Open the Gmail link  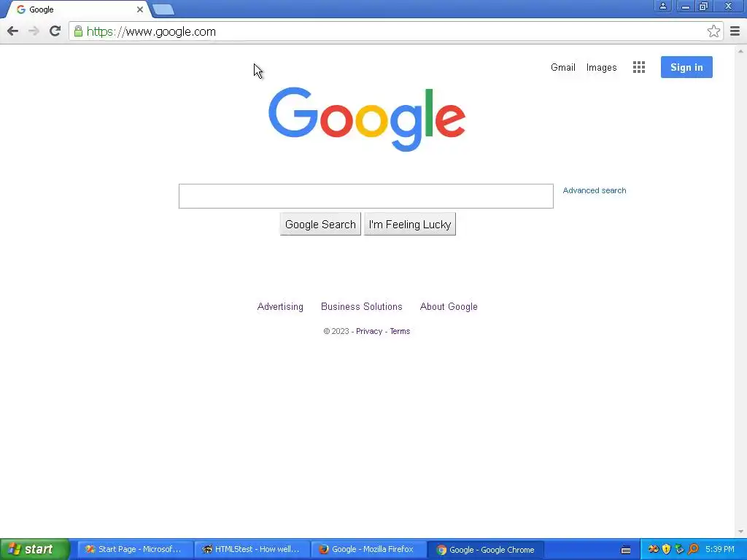[563, 68]
